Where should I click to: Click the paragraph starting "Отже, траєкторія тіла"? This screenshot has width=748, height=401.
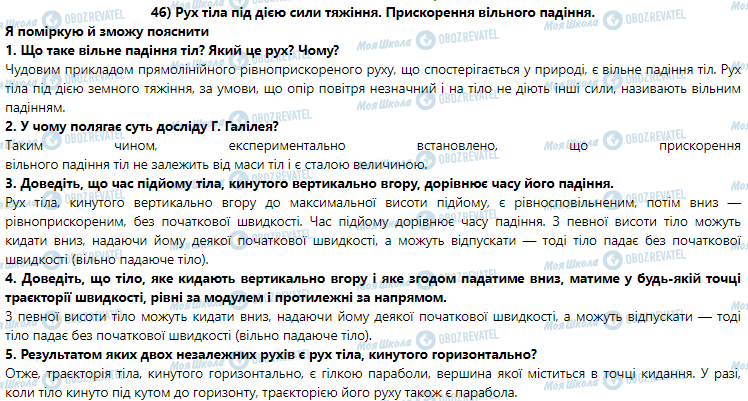click(372, 382)
